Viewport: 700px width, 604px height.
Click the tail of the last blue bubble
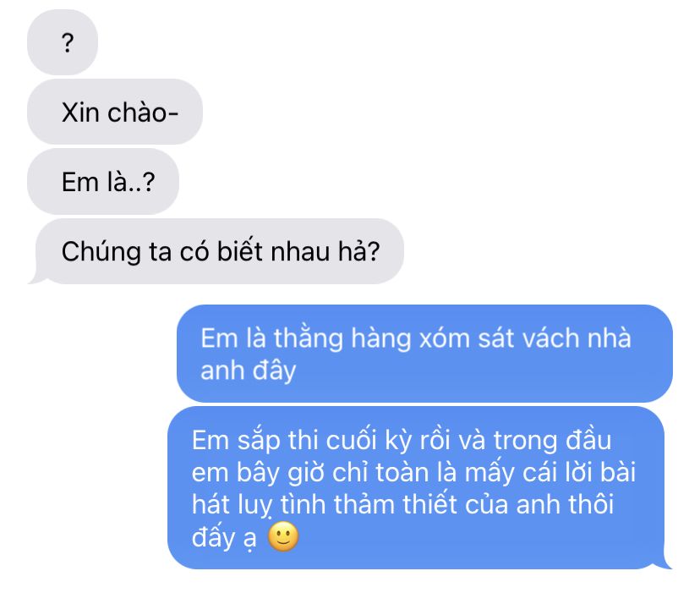(x=666, y=562)
